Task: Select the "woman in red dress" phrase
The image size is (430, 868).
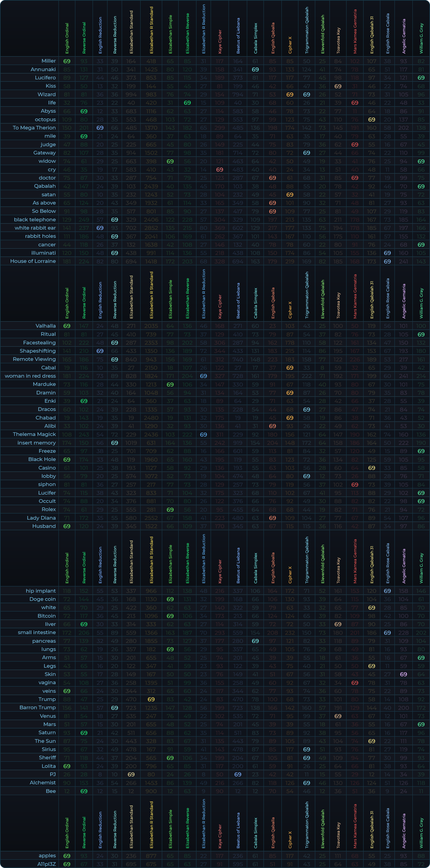Action: (x=30, y=376)
